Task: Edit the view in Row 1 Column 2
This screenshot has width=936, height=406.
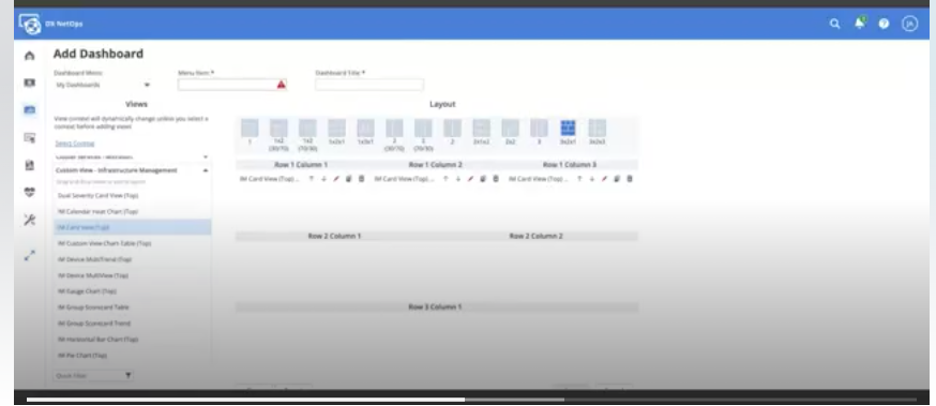Action: 470,179
